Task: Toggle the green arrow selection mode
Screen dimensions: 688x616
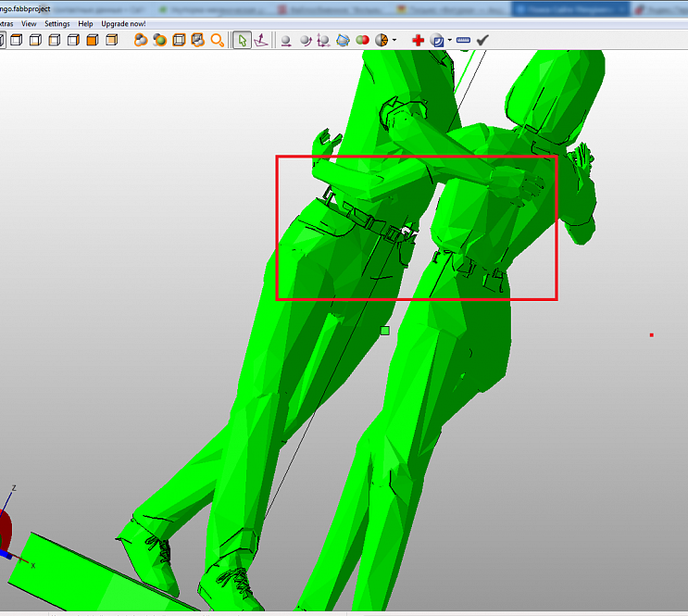Action: coord(241,41)
